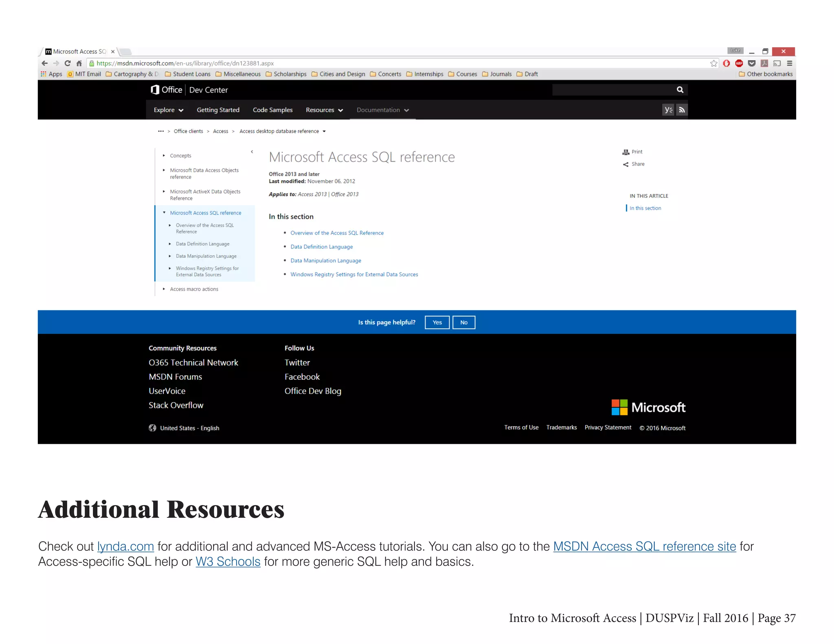Click the Access breadcrumb

[220, 131]
